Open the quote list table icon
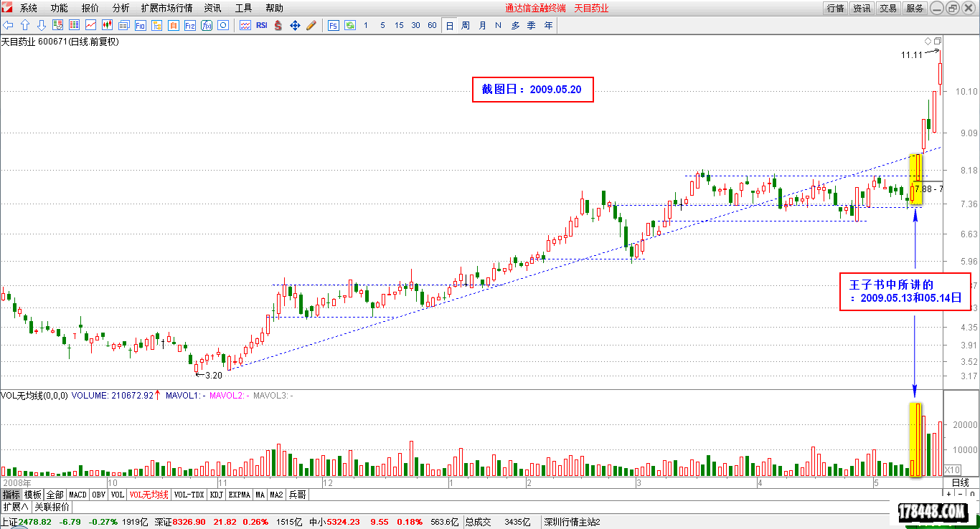The width and height of the screenshot is (980, 529). pos(58,25)
